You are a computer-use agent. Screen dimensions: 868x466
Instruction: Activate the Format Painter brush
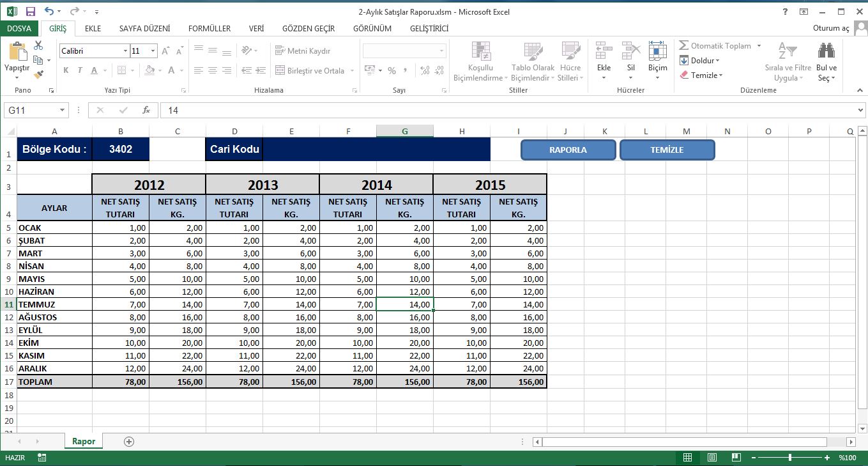[x=38, y=74]
